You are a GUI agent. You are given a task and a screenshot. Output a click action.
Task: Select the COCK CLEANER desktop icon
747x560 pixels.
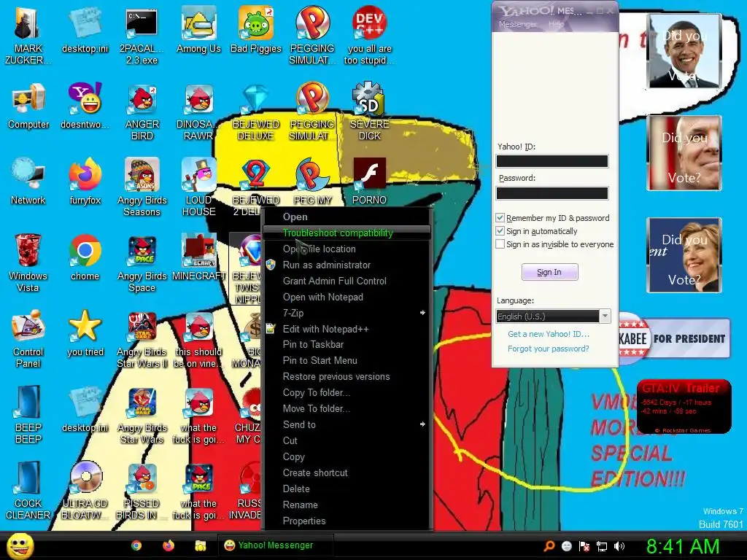tap(28, 491)
